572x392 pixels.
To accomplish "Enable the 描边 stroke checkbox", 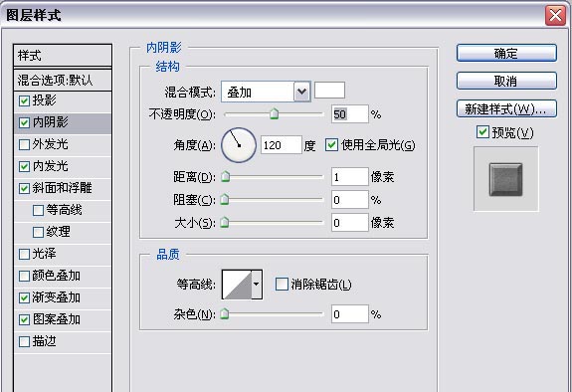I will tap(24, 341).
